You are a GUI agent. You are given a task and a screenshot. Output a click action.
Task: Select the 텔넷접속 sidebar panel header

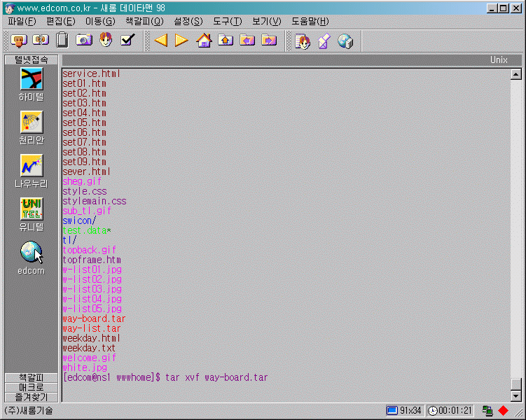pyautogui.click(x=32, y=59)
